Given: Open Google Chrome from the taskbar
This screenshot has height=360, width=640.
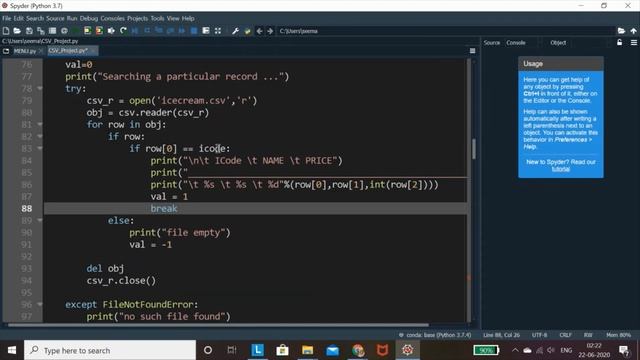Looking at the screenshot, I should (x=358, y=350).
